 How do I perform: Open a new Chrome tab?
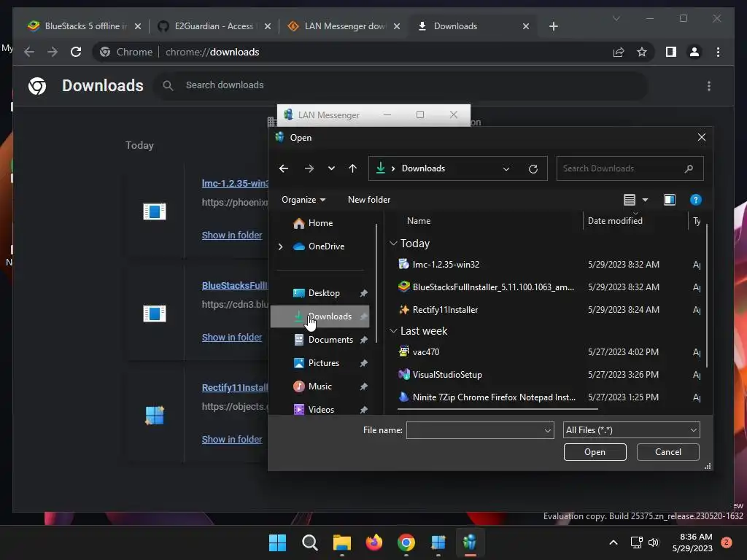pos(553,26)
